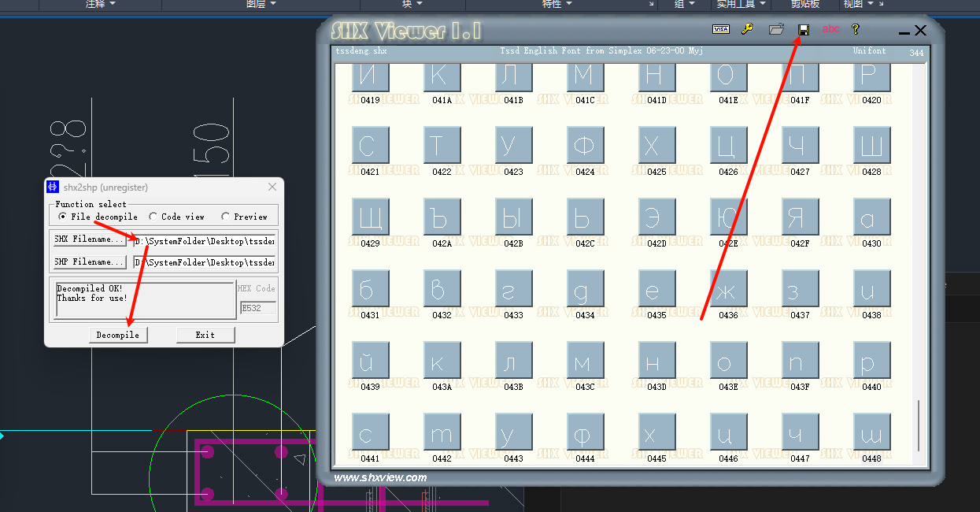The height and width of the screenshot is (512, 980).
Task: Select glyph tile 0424
Action: [x=585, y=145]
